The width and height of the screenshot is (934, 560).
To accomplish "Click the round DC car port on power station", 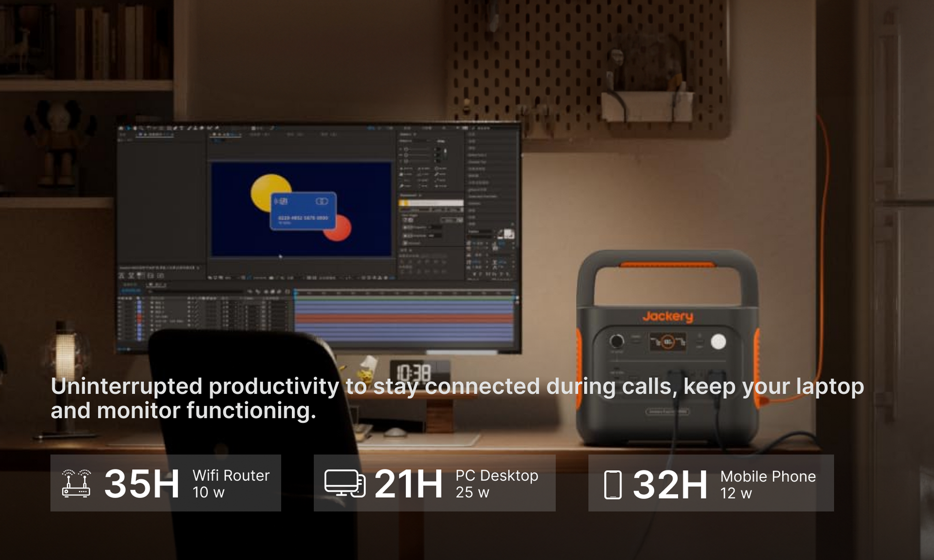I will [x=617, y=341].
